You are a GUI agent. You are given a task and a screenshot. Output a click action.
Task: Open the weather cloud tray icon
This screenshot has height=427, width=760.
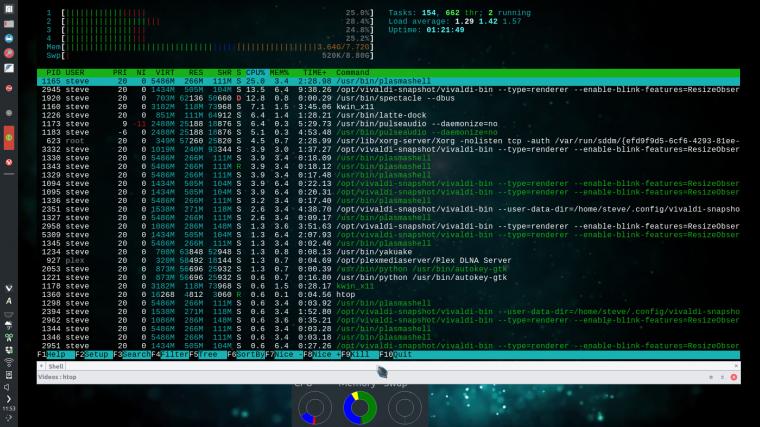[x=9, y=325]
